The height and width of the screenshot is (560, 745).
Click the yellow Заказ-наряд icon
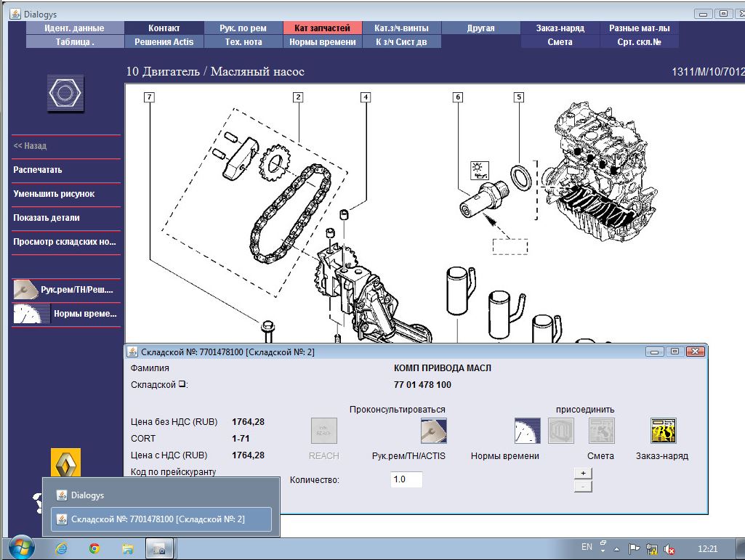664,431
